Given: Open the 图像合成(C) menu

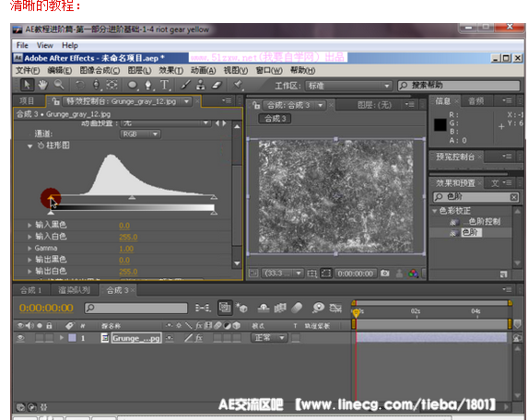Looking at the screenshot, I should [100, 70].
